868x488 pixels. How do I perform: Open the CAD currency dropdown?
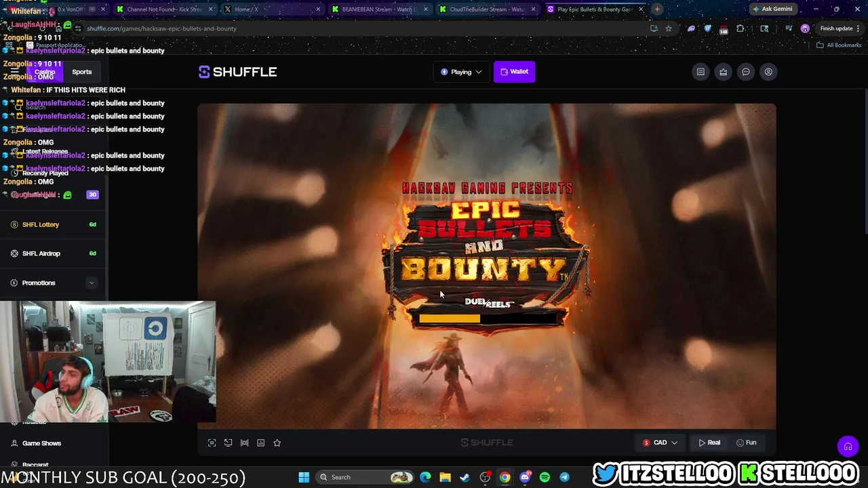660,443
